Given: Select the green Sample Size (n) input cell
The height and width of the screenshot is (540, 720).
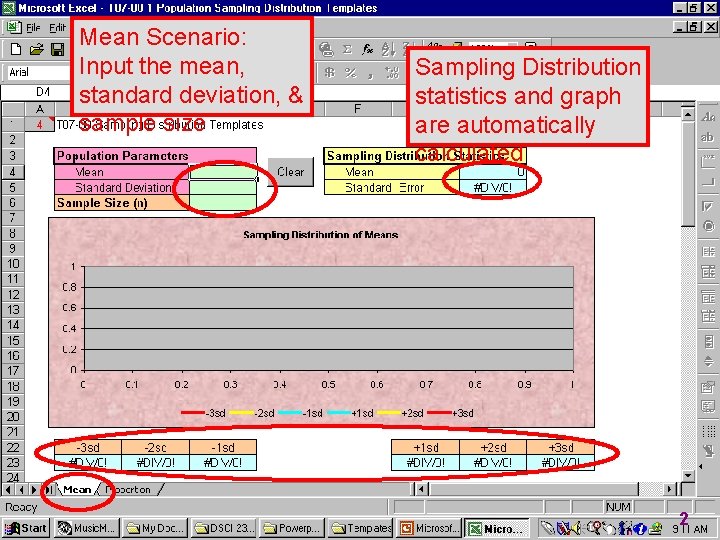Looking at the screenshot, I should click(x=223, y=202).
